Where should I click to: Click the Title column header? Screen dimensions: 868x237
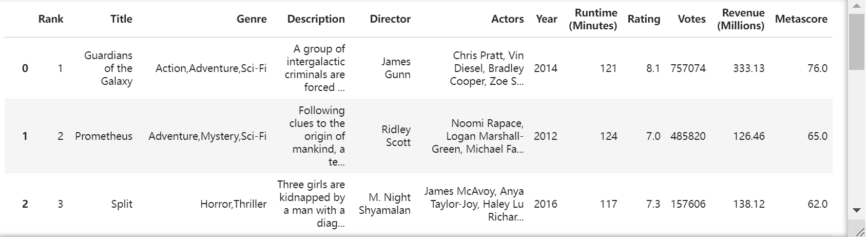pyautogui.click(x=121, y=19)
